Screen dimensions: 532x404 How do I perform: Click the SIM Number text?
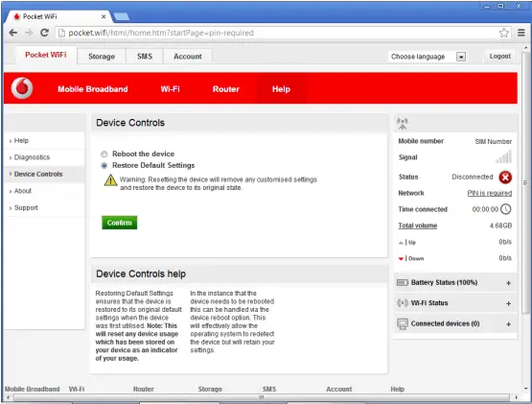pyautogui.click(x=493, y=141)
